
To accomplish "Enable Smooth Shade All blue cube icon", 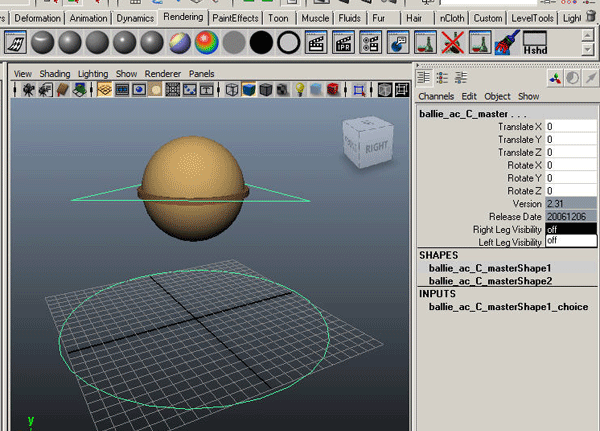I will (x=249, y=90).
